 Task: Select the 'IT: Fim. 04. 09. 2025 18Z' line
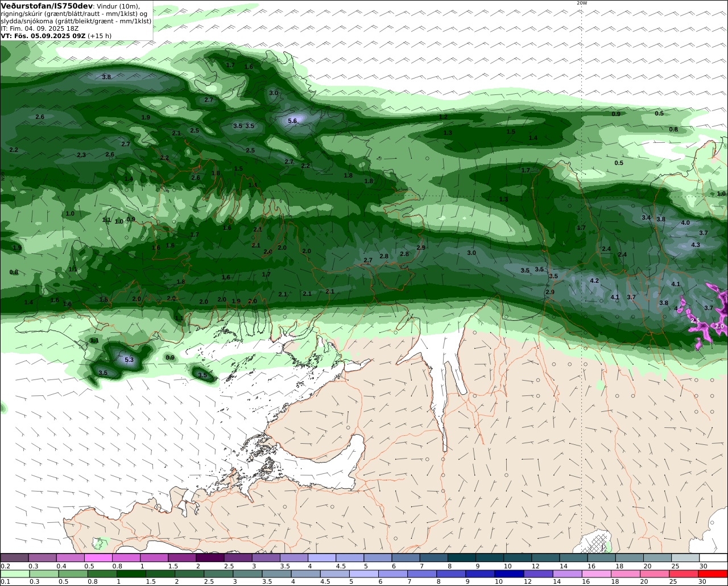40,28
